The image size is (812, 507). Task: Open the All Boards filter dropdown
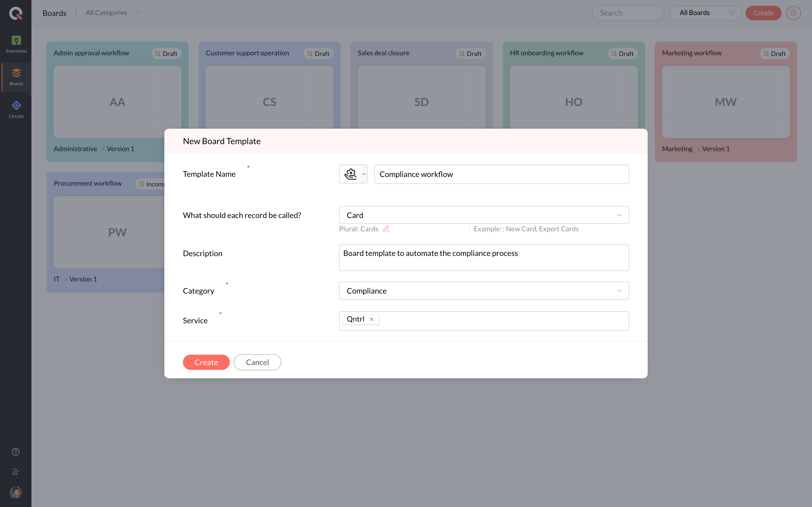tap(705, 13)
